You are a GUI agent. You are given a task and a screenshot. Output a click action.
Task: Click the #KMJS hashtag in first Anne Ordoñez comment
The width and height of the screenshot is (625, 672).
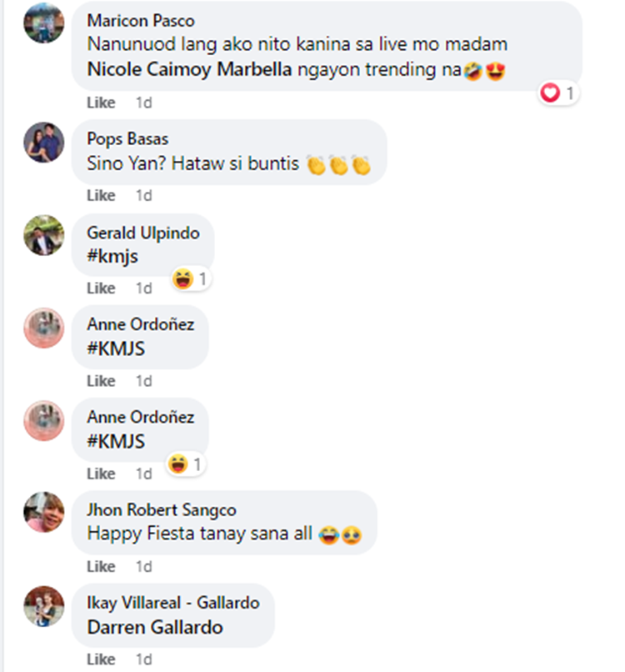pos(116,349)
